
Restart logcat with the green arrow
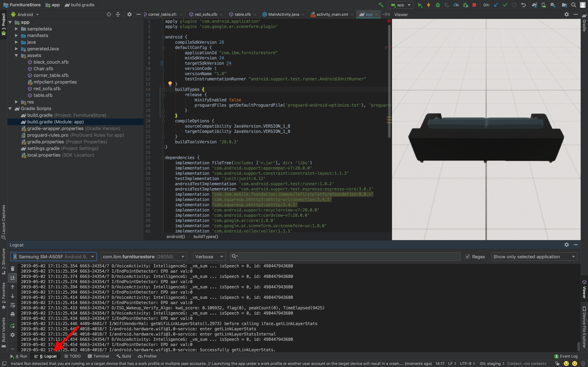tap(13, 326)
